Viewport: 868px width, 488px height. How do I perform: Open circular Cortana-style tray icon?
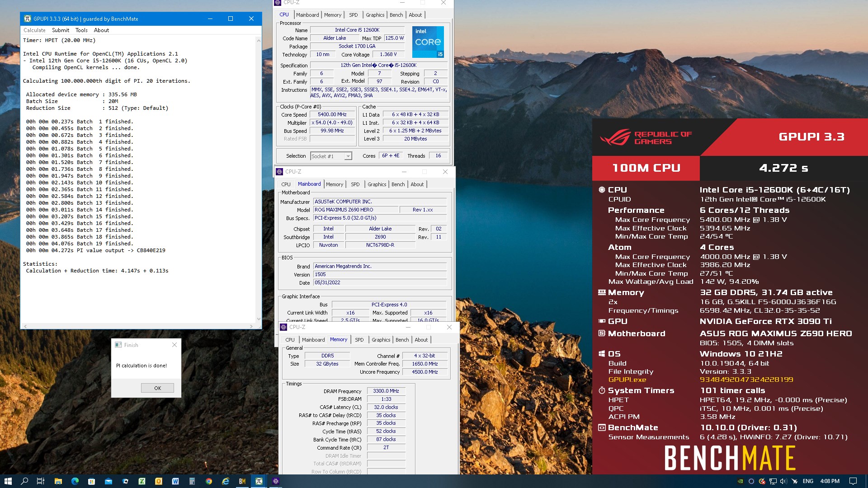point(751,481)
